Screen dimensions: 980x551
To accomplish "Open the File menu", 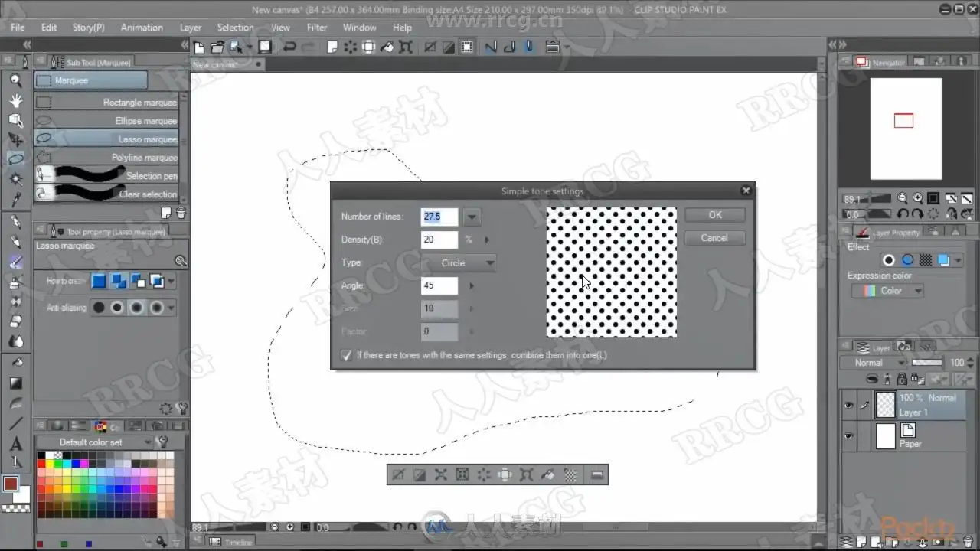I will 18,28.
